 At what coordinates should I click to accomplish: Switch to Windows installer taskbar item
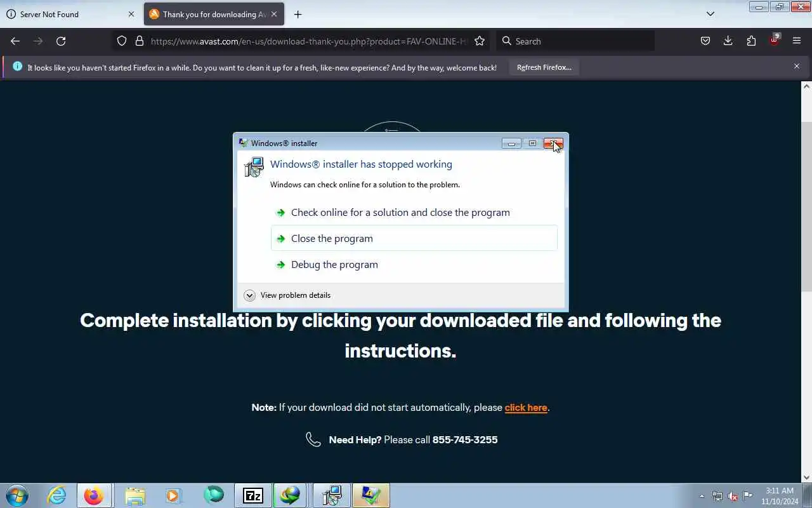pos(331,495)
